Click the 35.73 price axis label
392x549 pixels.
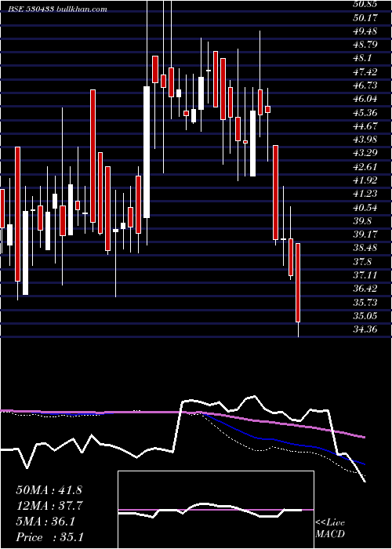365,302
